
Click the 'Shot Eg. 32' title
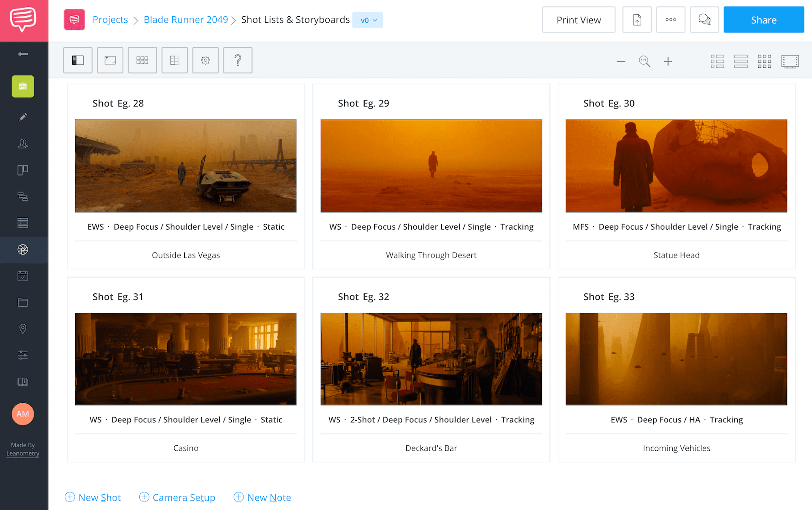point(363,297)
